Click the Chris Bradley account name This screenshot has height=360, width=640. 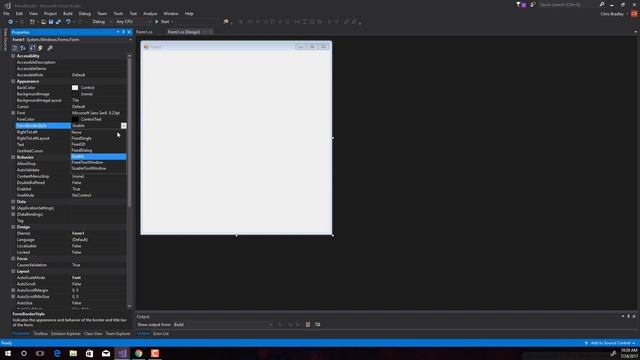click(612, 14)
